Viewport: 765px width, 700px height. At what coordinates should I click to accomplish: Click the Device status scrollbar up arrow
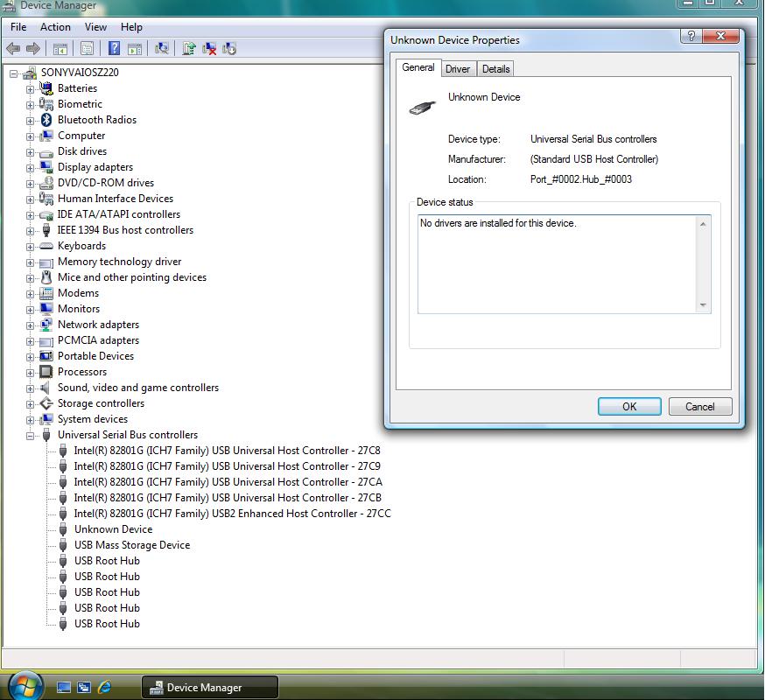703,224
